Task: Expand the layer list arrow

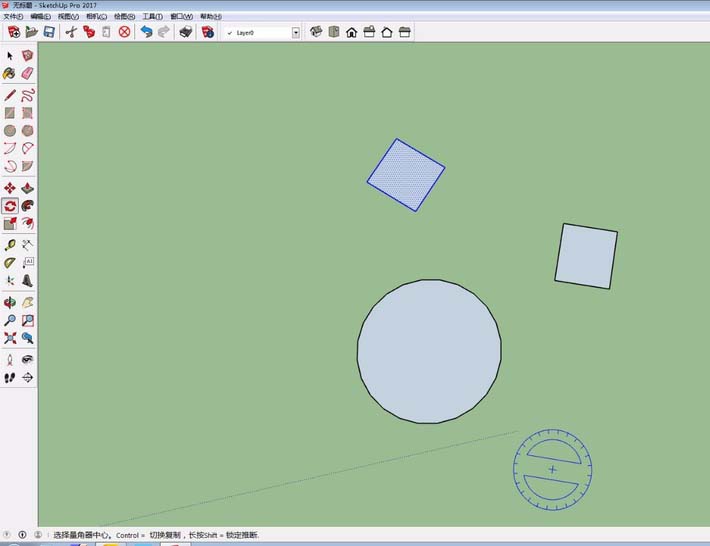Action: [296, 33]
